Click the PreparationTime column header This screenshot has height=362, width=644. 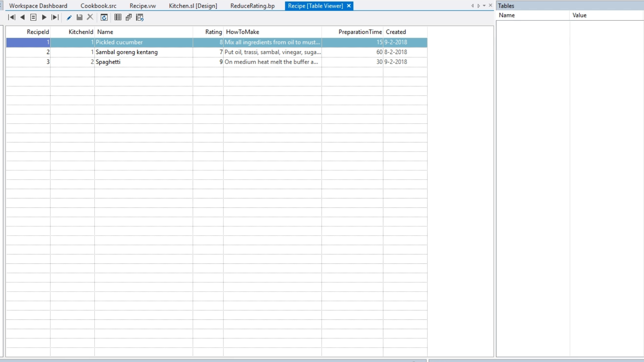click(360, 32)
